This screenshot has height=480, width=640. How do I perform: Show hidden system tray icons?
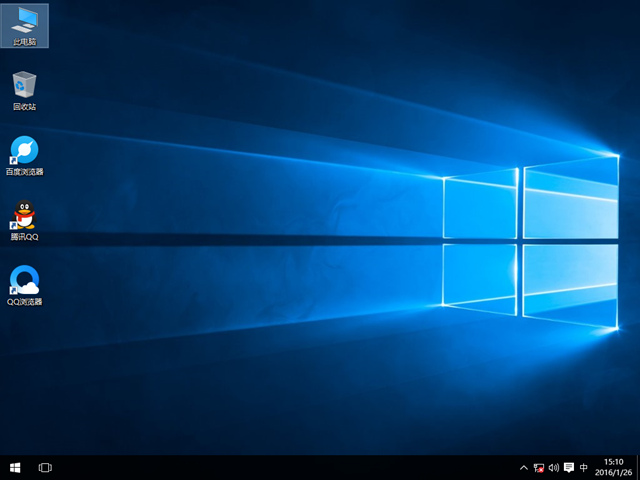pyautogui.click(x=524, y=467)
